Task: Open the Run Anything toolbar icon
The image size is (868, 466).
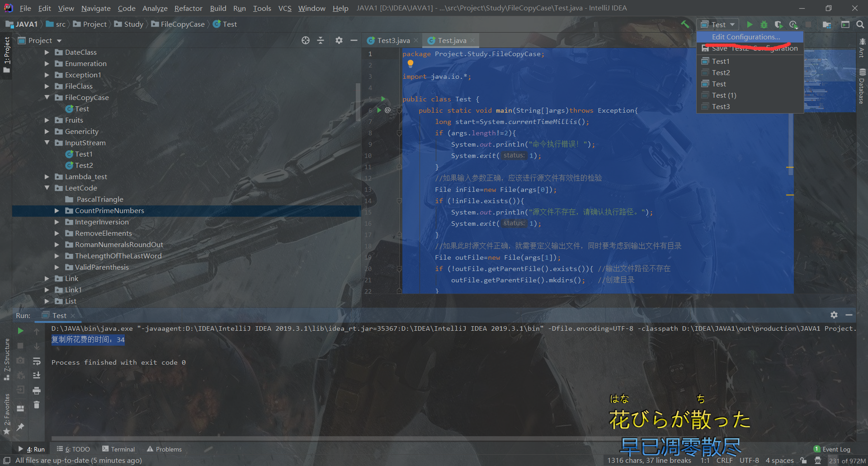Action: click(845, 24)
